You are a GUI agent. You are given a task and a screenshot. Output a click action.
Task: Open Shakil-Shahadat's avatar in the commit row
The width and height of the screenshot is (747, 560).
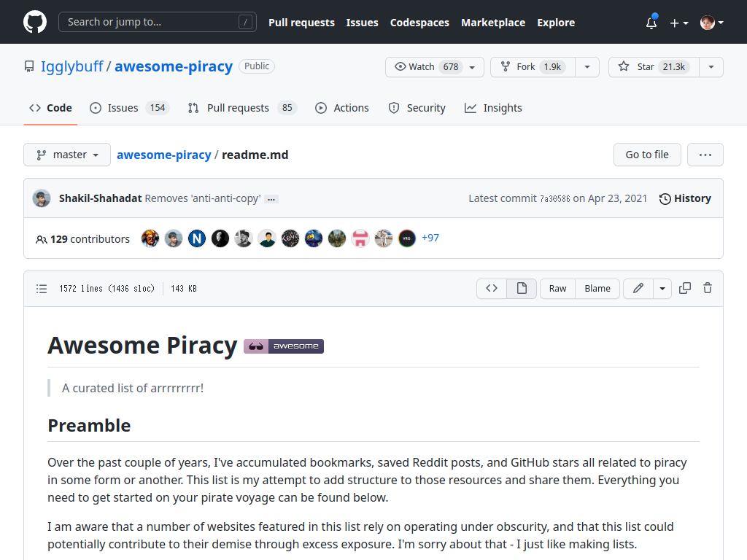point(42,198)
